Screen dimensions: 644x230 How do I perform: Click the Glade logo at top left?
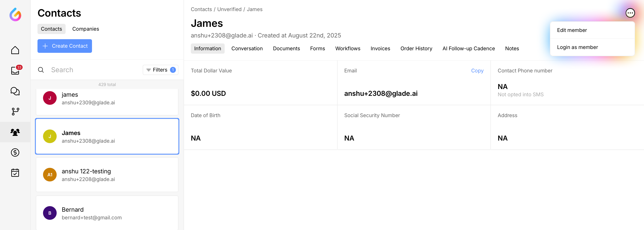[15, 14]
